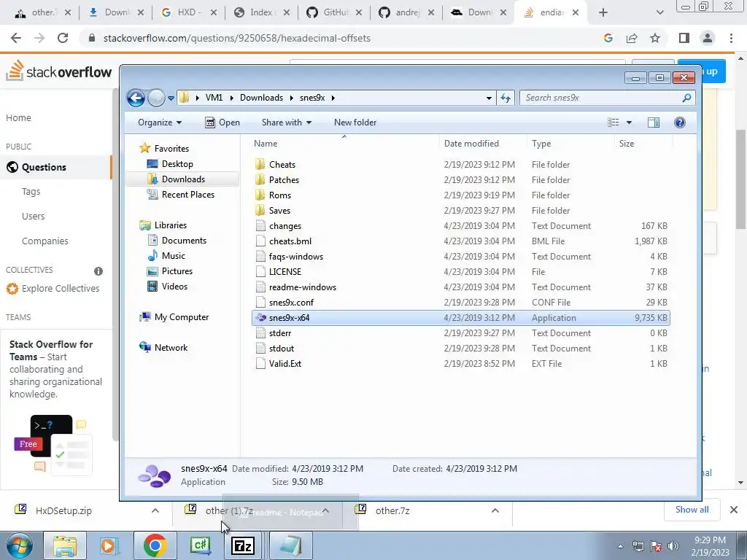The image size is (747, 560).
Task: Select Libraries in navigation pane
Action: click(170, 225)
